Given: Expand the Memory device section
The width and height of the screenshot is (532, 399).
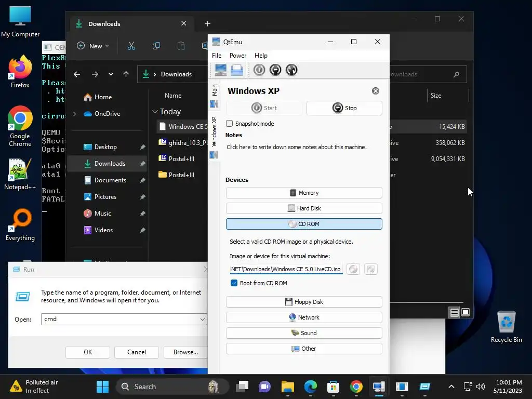Looking at the screenshot, I should pos(304,193).
